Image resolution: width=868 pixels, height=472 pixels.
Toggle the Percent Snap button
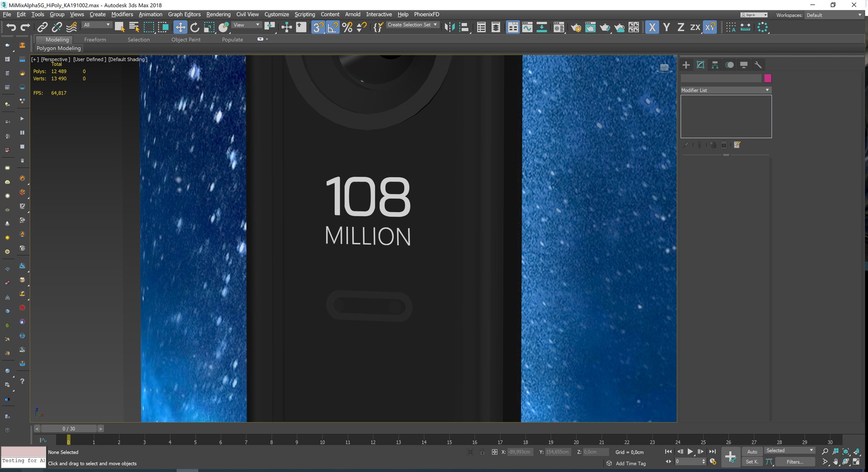pyautogui.click(x=347, y=28)
